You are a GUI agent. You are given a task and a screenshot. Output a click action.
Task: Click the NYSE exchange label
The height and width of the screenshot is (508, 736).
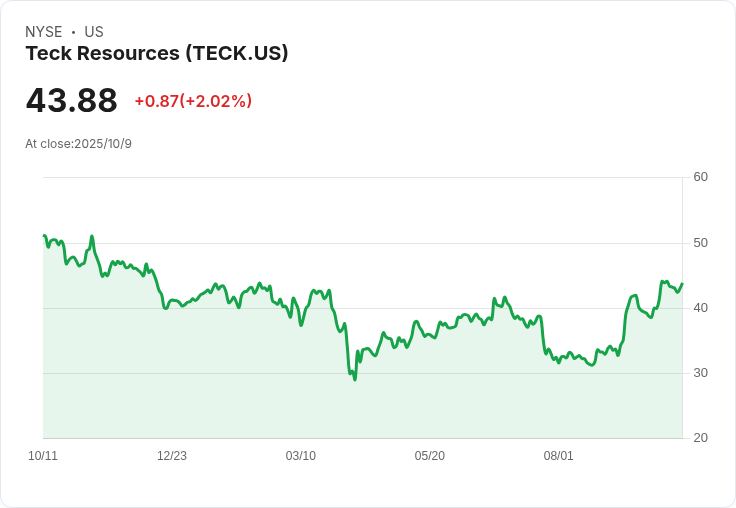(x=44, y=32)
